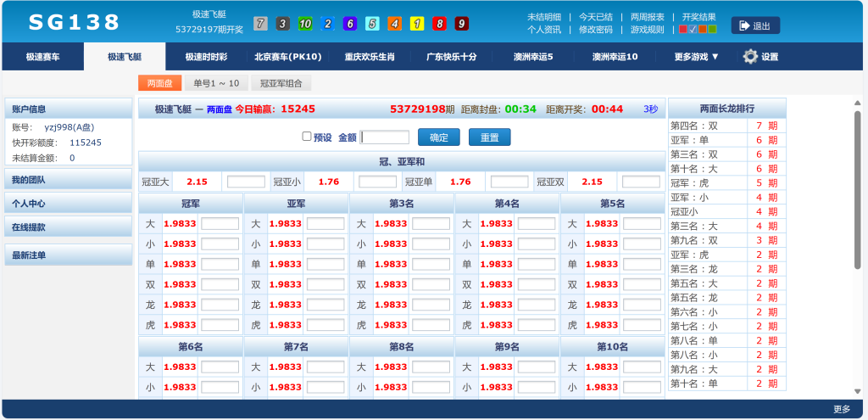The height and width of the screenshot is (420, 868).
Task: Click the purple number 6 result ball
Action: point(350,24)
